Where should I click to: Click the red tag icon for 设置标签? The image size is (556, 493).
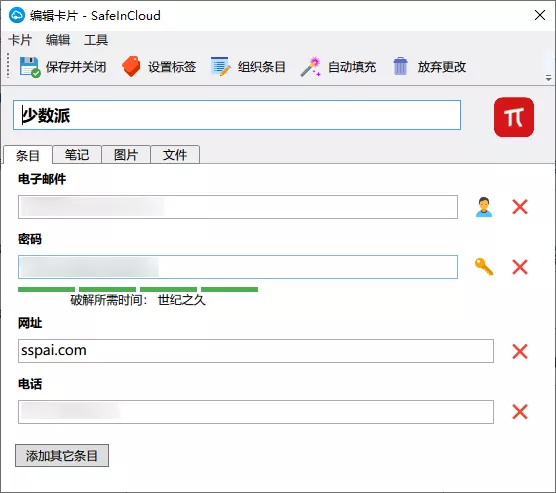pos(131,66)
